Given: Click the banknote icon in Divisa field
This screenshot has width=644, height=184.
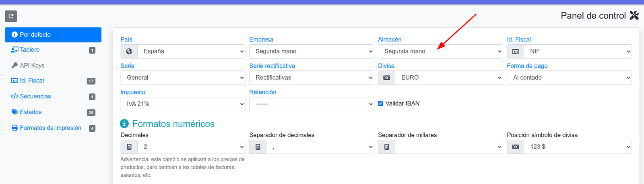Looking at the screenshot, I should [387, 78].
